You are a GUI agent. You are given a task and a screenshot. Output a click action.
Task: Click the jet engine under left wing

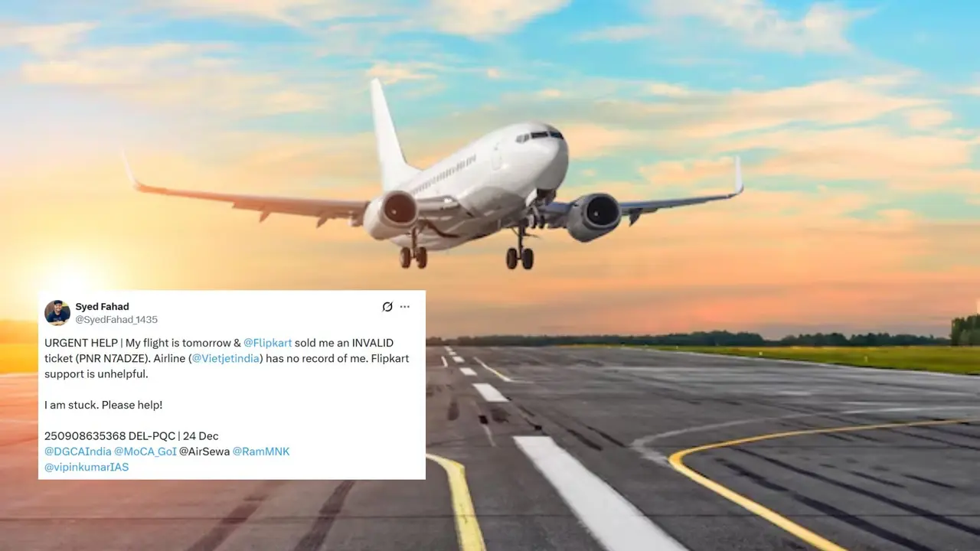point(390,215)
